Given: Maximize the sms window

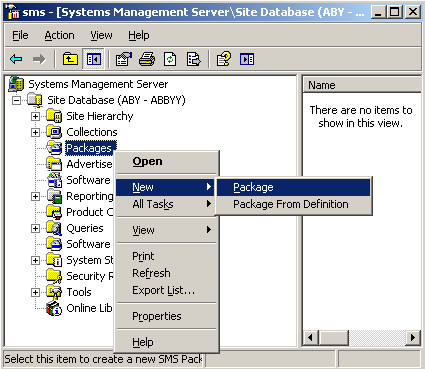Looking at the screenshot, I should [395, 12].
